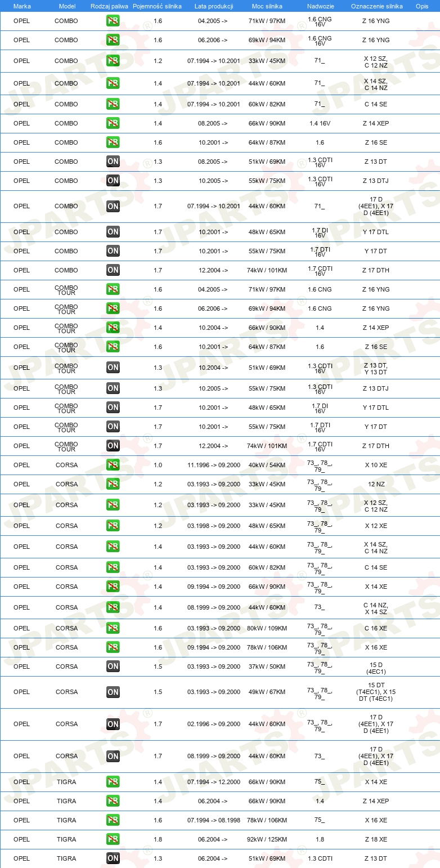The height and width of the screenshot is (868, 440).
Task: Select the 1.8 engine capacity cell in TIGRA row
Action: pyautogui.click(x=158, y=839)
